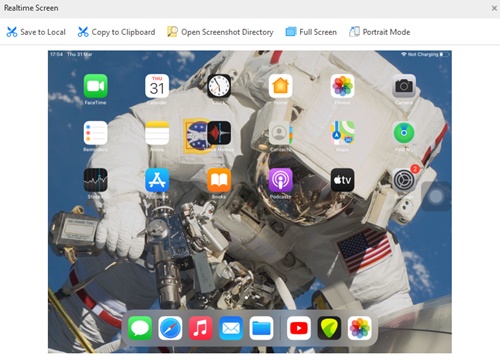Open the Find My app icon
The height and width of the screenshot is (361, 500).
tap(404, 133)
